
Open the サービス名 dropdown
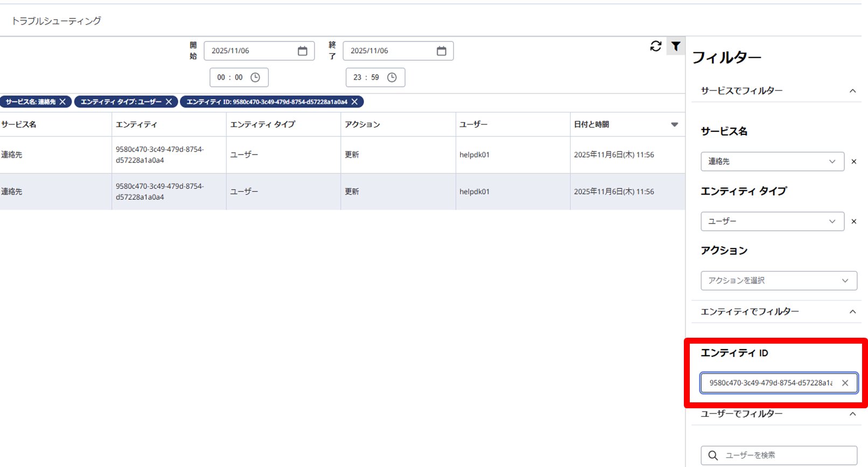pyautogui.click(x=772, y=162)
